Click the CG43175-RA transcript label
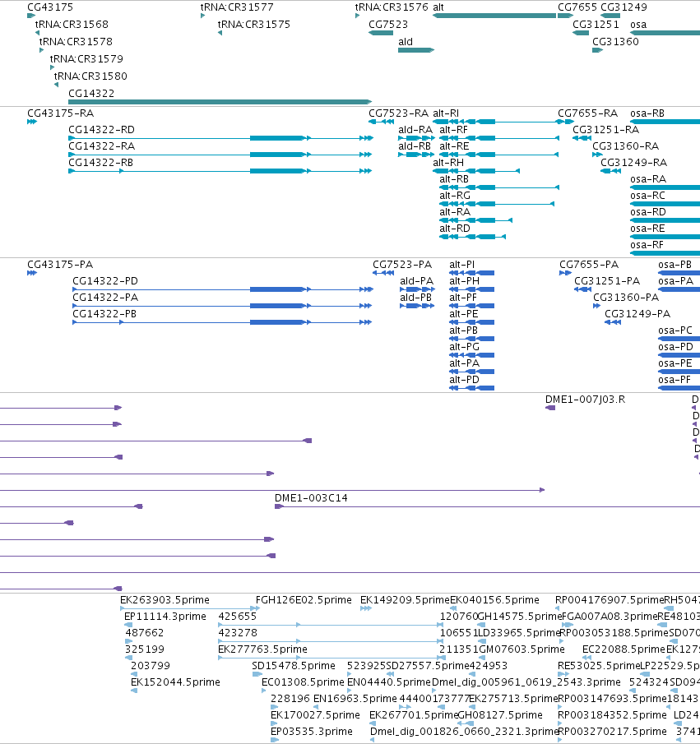Screen dimensions: 700x744 (61, 113)
